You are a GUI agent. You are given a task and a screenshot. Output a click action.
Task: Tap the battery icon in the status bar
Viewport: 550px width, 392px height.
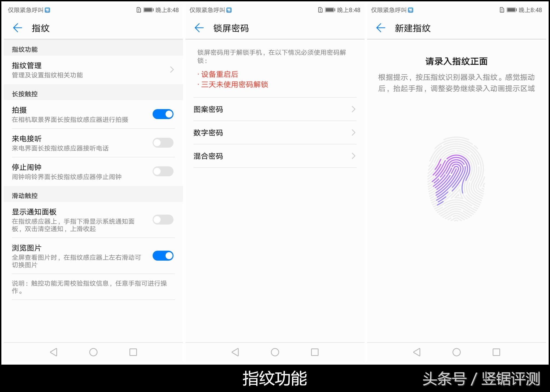[148, 10]
